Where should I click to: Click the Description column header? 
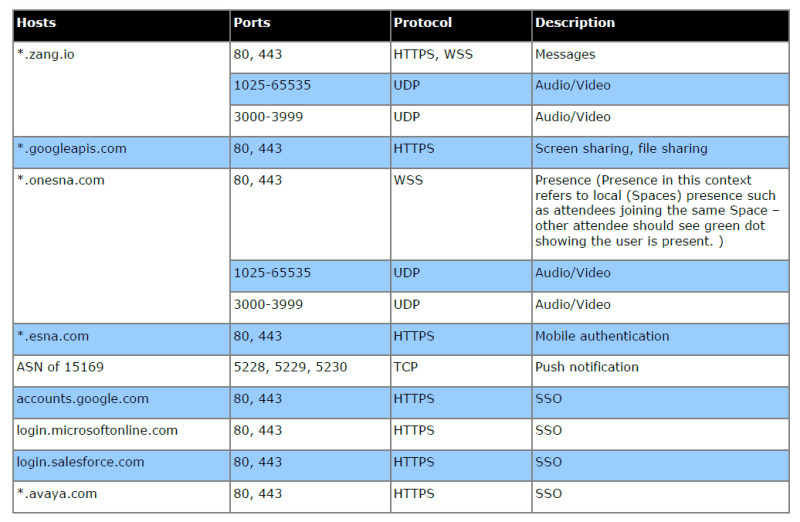coord(661,25)
